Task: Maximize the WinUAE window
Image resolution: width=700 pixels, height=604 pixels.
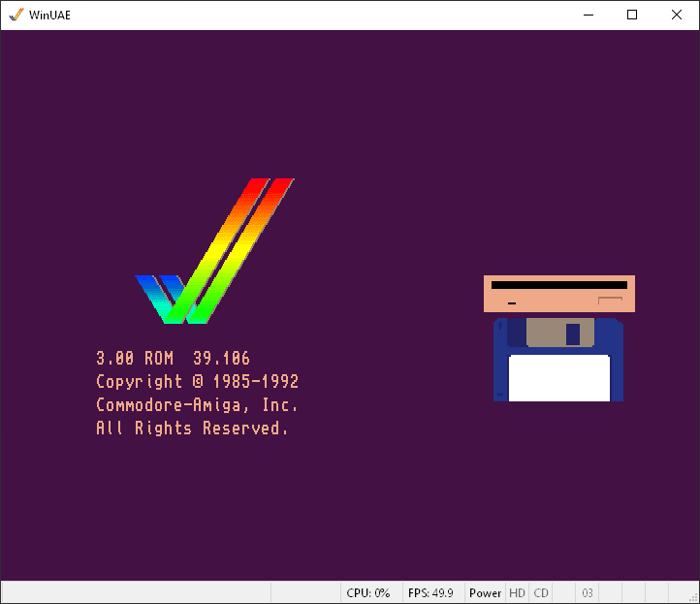Action: (x=632, y=15)
